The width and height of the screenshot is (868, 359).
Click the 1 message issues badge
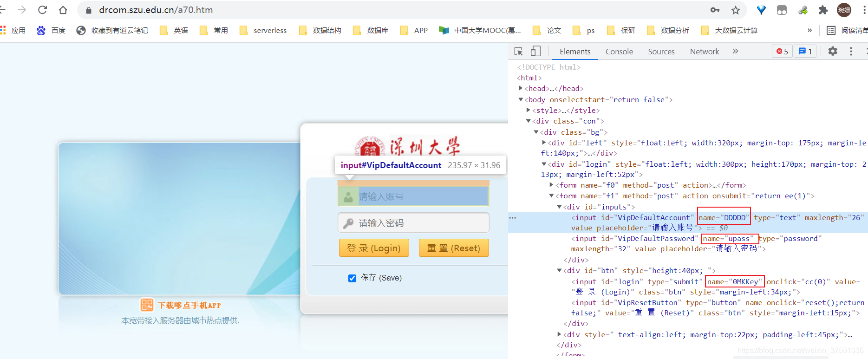[x=805, y=51]
